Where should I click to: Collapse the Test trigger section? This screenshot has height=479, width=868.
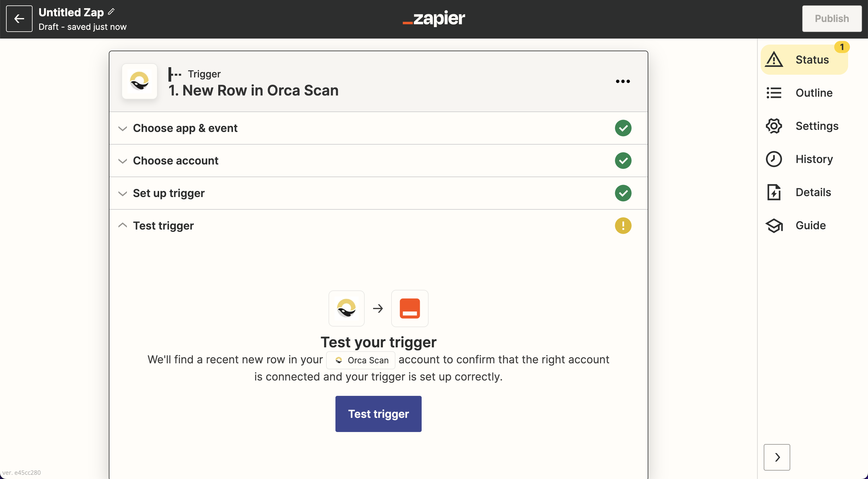click(122, 225)
